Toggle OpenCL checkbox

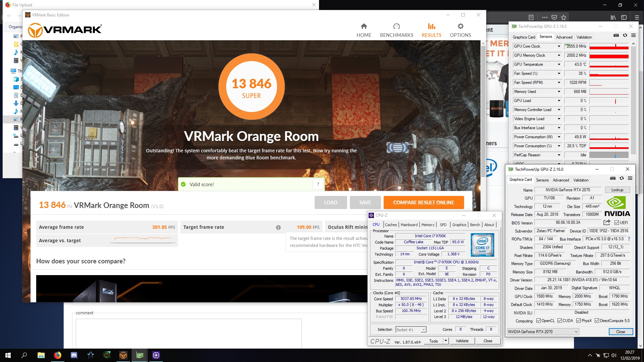(538, 321)
